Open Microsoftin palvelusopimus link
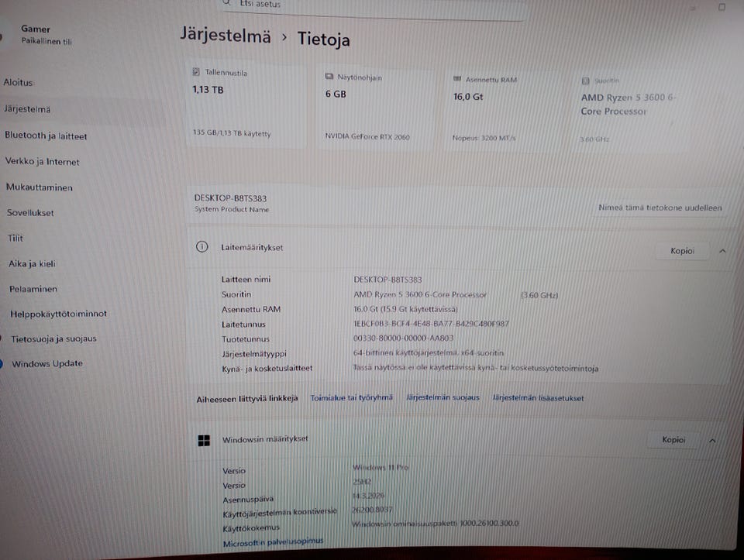This screenshot has width=744, height=560. tap(274, 542)
